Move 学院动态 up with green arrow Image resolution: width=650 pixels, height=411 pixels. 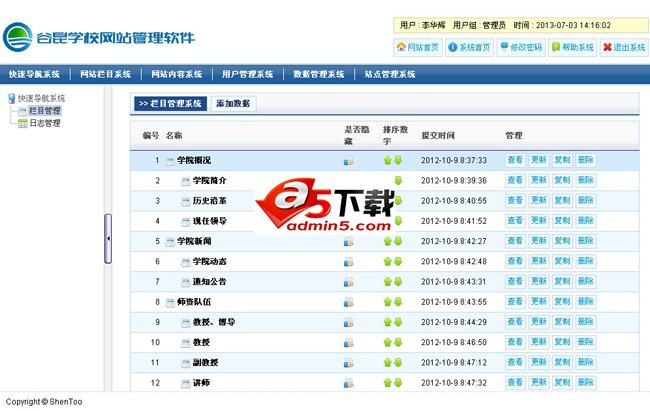pyautogui.click(x=388, y=261)
